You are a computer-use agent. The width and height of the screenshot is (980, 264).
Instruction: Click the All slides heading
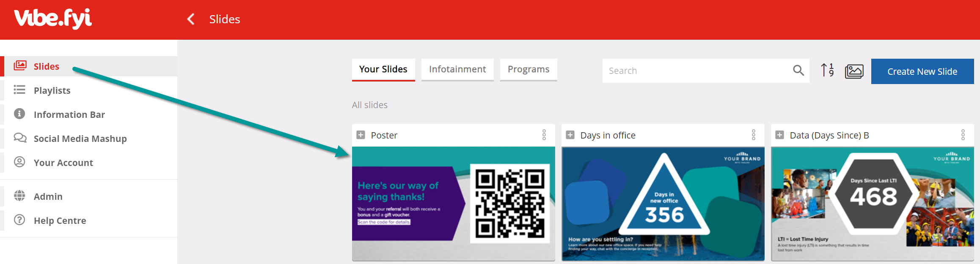(x=370, y=105)
